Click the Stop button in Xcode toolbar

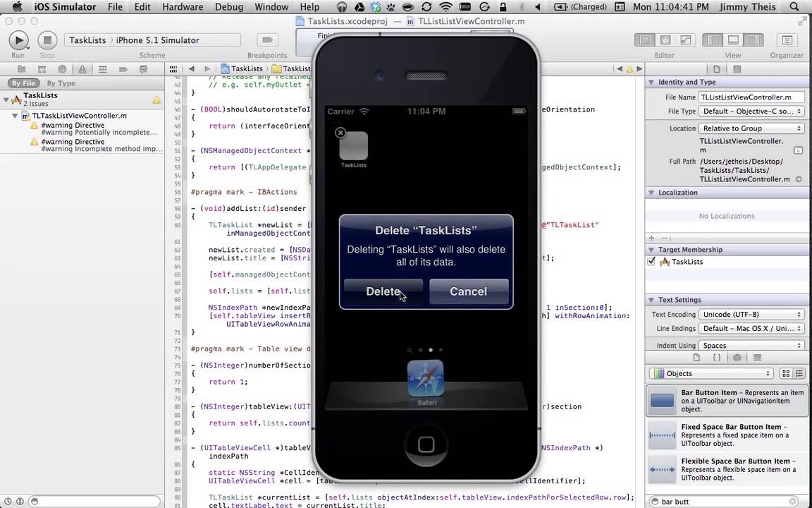pyautogui.click(x=47, y=40)
